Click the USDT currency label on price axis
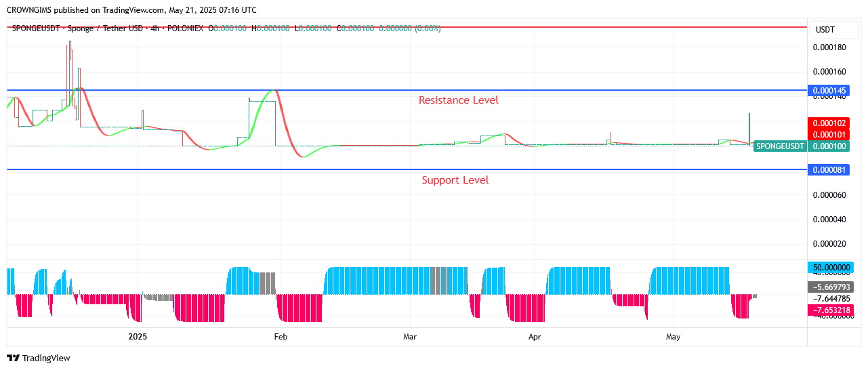 pos(825,30)
